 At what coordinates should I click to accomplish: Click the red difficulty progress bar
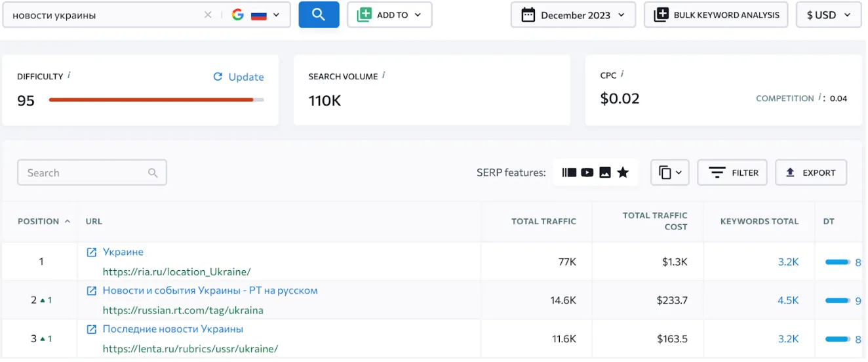151,100
